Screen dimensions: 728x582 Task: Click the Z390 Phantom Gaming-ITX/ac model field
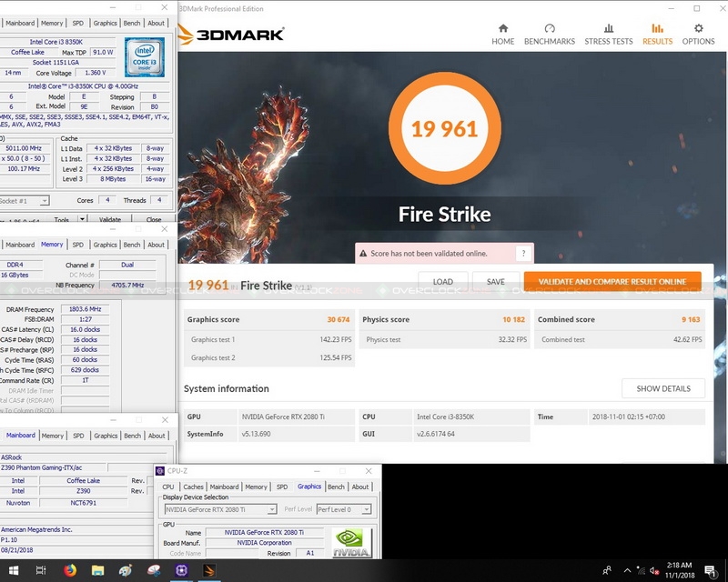tap(52, 467)
